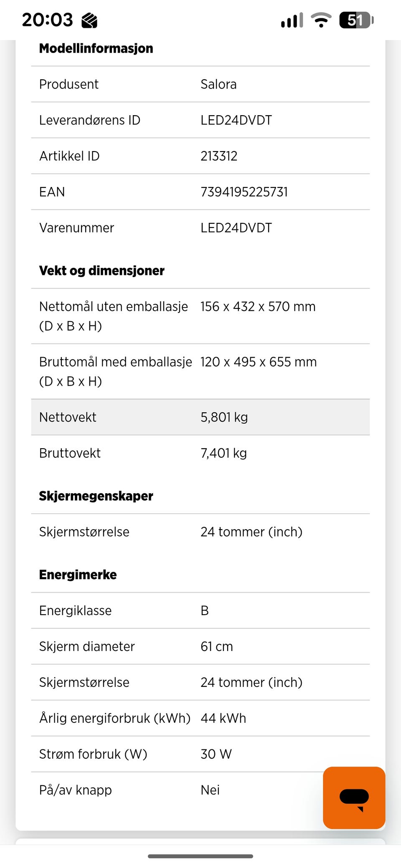The width and height of the screenshot is (401, 868).
Task: Tap the home indicator bar
Action: coord(200,856)
